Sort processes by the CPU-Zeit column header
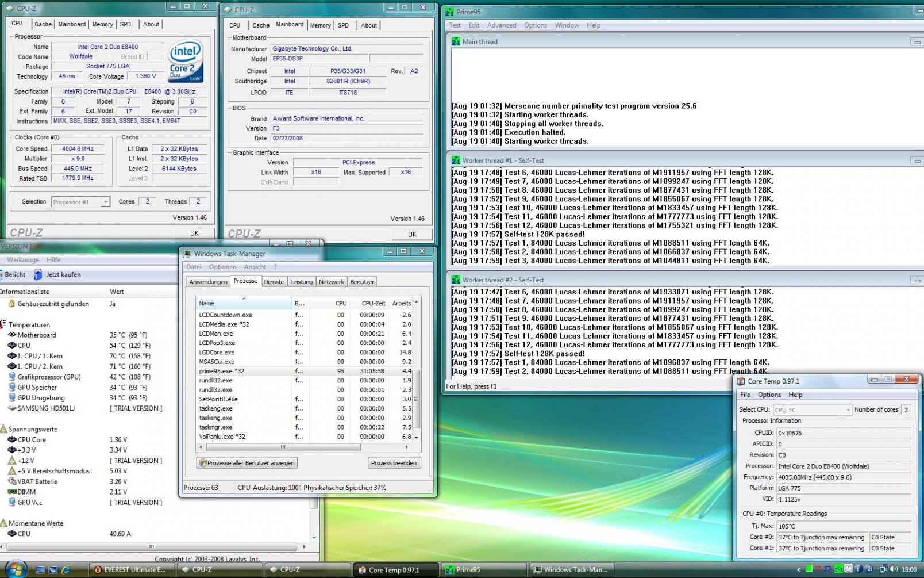Image resolution: width=924 pixels, height=578 pixels. click(x=369, y=303)
